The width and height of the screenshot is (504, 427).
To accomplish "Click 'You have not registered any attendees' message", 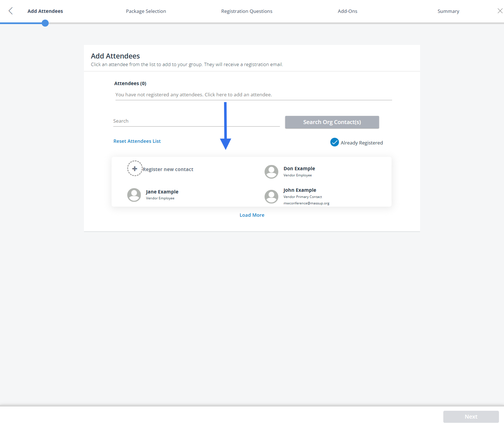I will coord(194,95).
